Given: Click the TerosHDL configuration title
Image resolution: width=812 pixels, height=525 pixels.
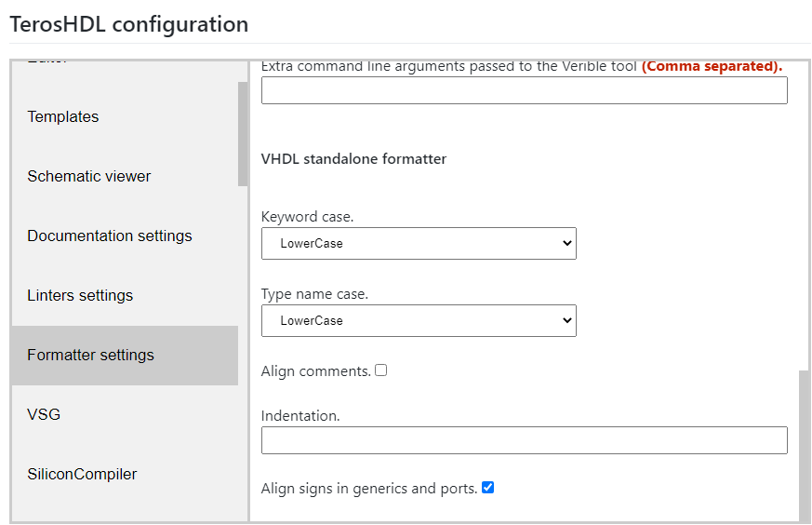Looking at the screenshot, I should (128, 24).
